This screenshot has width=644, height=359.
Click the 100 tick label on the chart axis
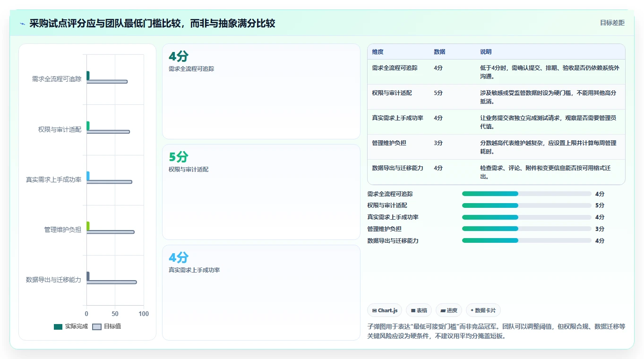click(144, 314)
